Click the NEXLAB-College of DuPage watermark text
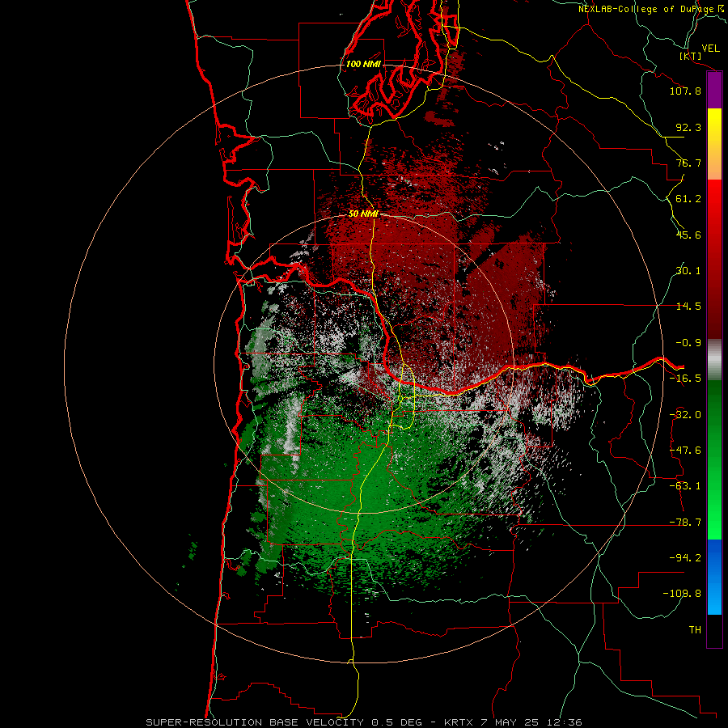 653,9
